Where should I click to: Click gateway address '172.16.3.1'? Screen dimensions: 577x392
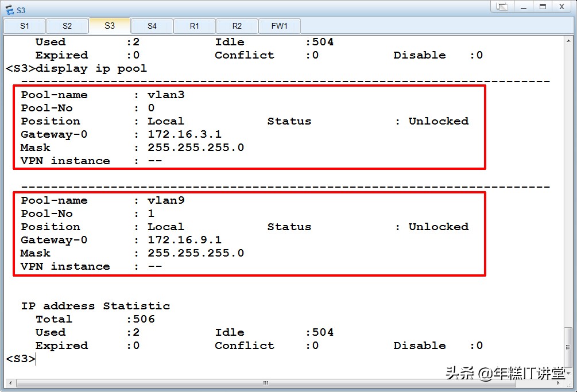(185, 134)
